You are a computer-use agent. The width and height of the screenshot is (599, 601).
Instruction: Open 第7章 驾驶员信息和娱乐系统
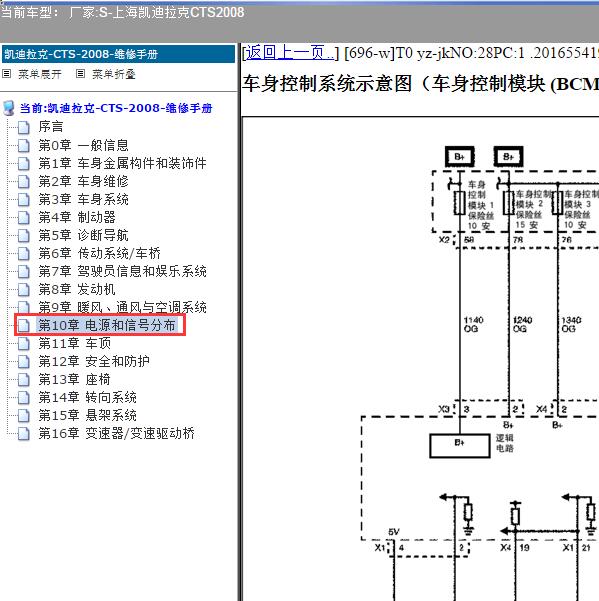(122, 271)
